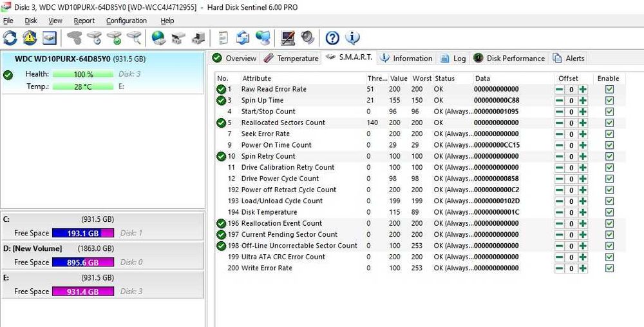Click the computer with drive toolbar icon
644x327 pixels.
(198, 38)
